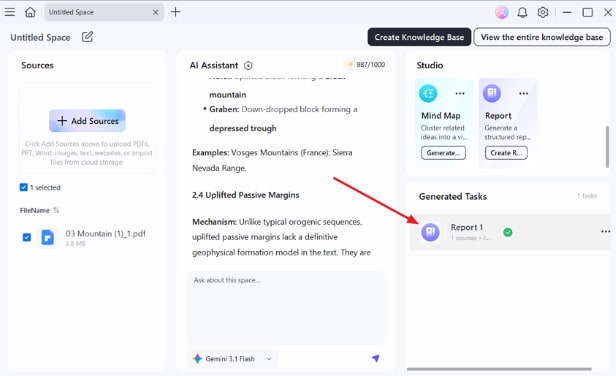Click Create Knowledge Base button

click(x=419, y=37)
